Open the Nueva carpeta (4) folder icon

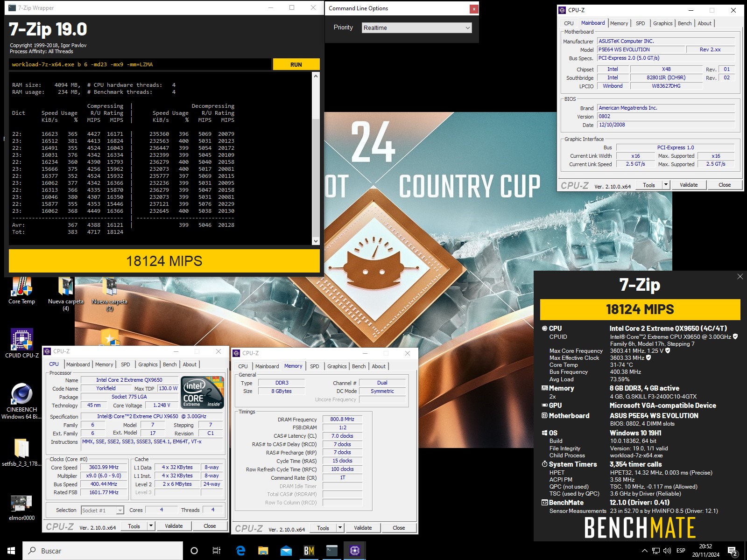pyautogui.click(x=65, y=294)
